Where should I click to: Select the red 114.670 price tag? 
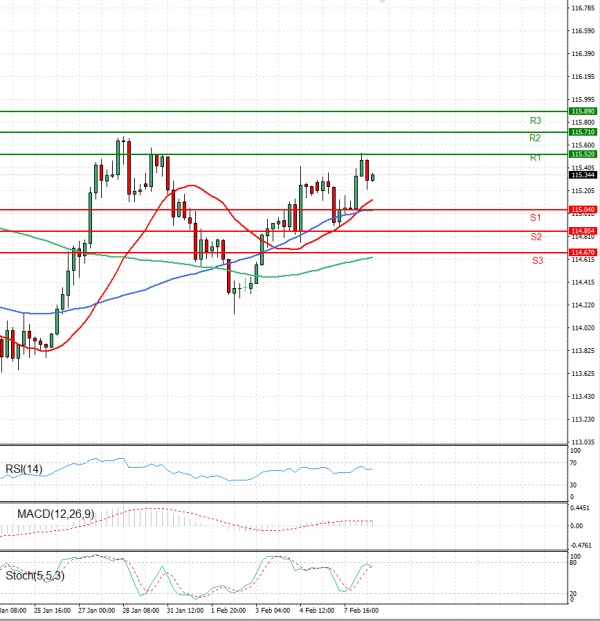583,252
